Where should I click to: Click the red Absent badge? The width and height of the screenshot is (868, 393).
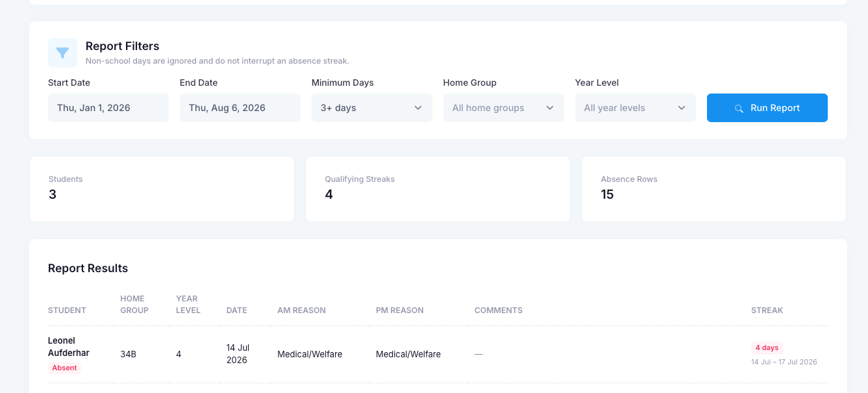coord(64,368)
